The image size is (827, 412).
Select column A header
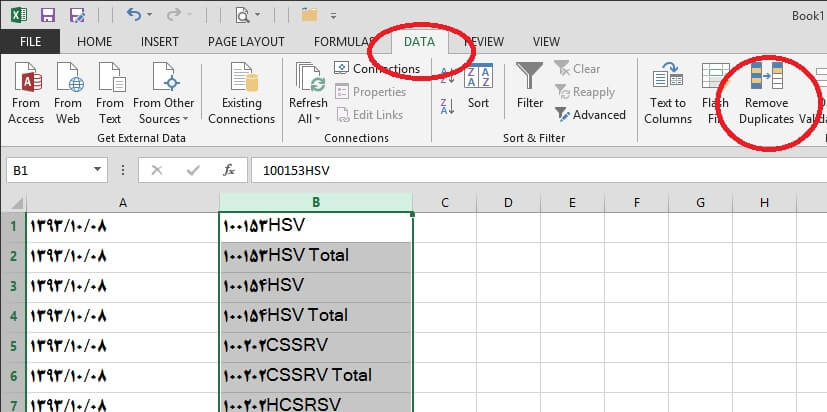point(122,203)
